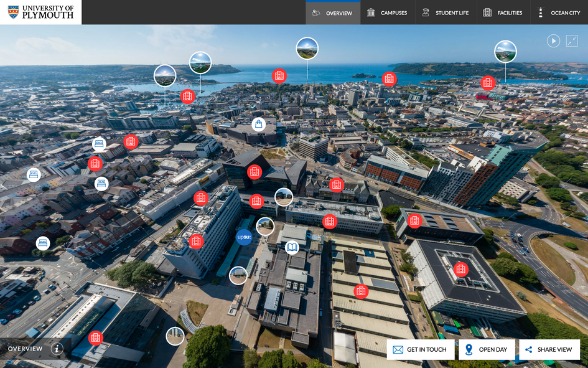Go to the Facilities tab
This screenshot has width=588, height=368.
click(x=503, y=12)
